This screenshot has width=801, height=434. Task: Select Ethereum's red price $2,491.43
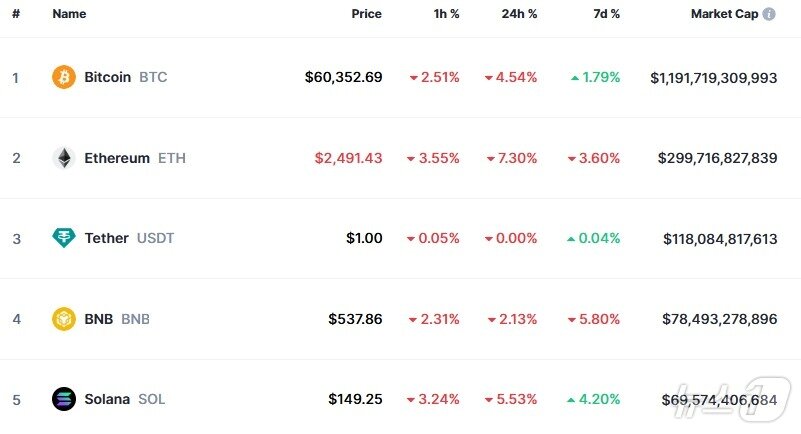click(348, 158)
